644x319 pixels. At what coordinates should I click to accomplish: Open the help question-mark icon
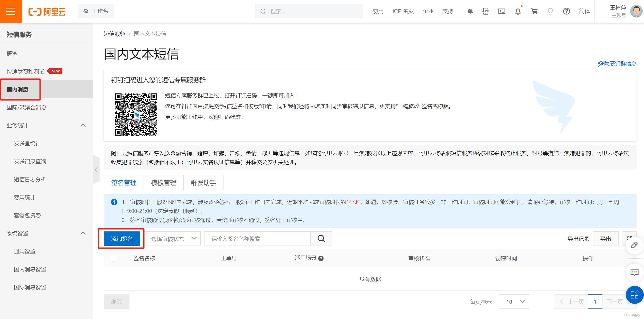566,11
